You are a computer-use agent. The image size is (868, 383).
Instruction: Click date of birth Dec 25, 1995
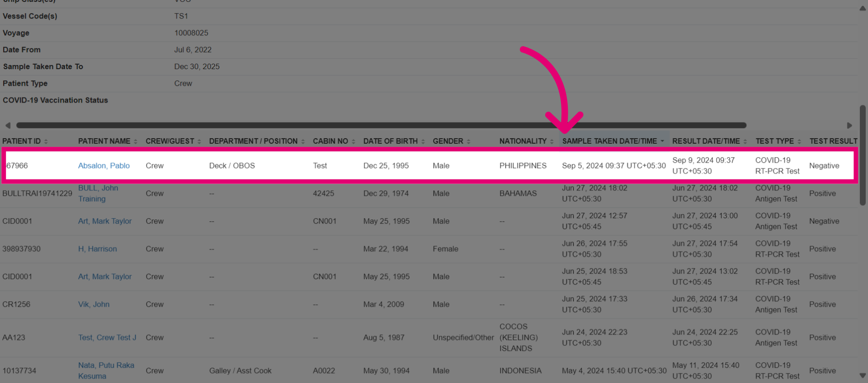click(x=386, y=166)
